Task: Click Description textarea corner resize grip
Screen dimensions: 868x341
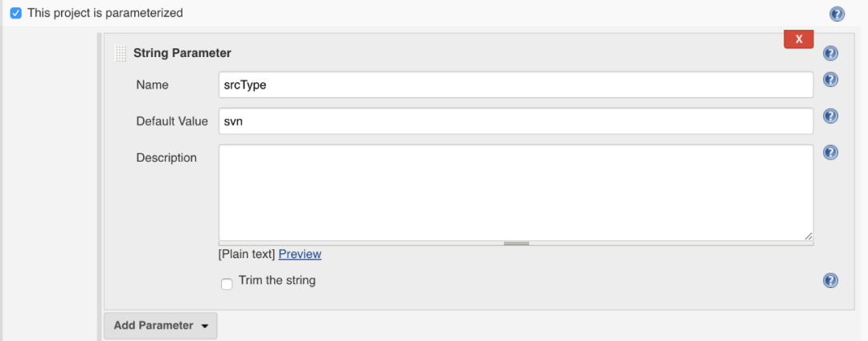Action: pos(808,236)
